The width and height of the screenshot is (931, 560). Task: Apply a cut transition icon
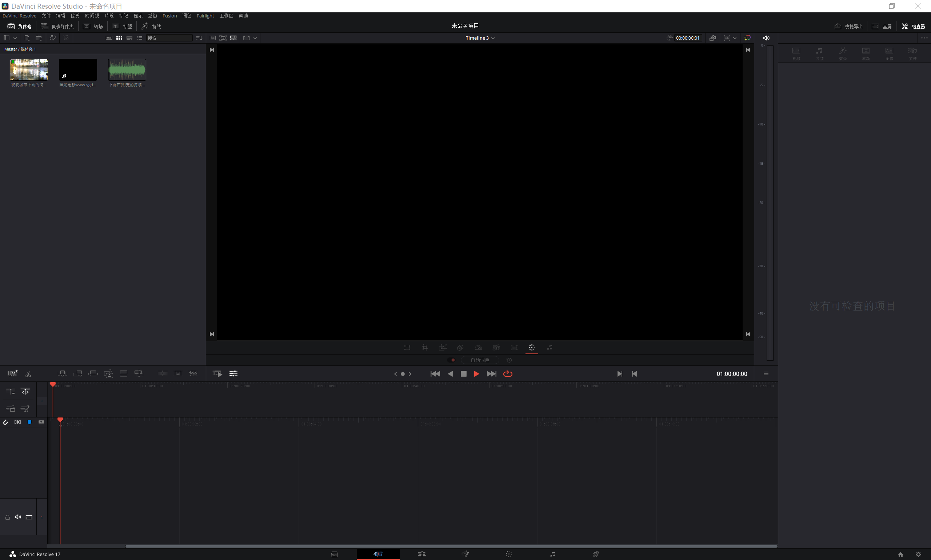coord(163,373)
